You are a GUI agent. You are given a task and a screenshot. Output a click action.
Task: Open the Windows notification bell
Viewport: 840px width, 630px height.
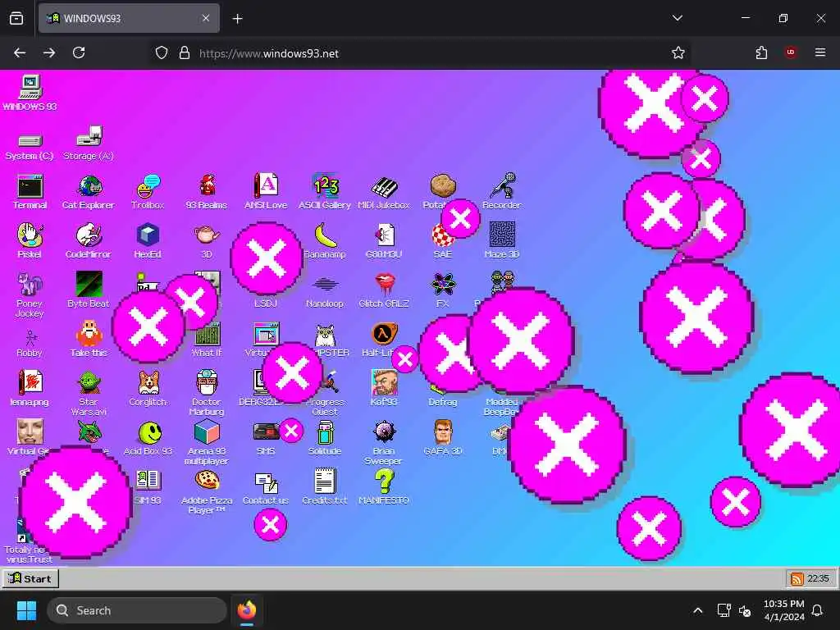(818, 610)
